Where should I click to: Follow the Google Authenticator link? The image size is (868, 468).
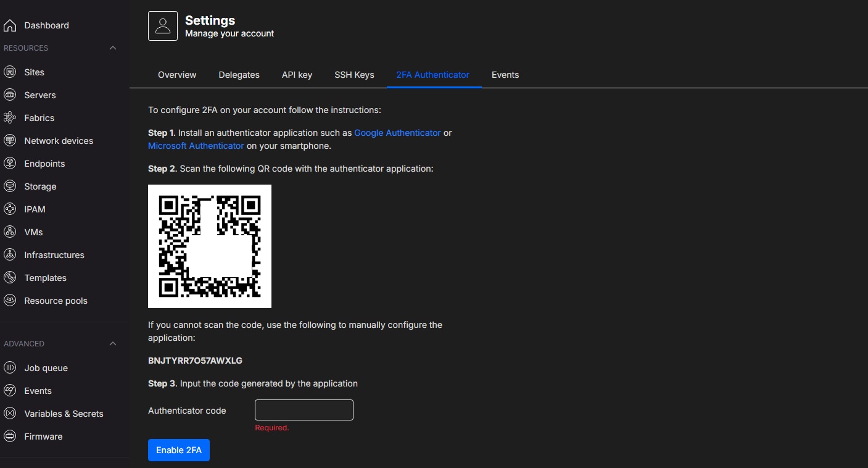pos(397,133)
